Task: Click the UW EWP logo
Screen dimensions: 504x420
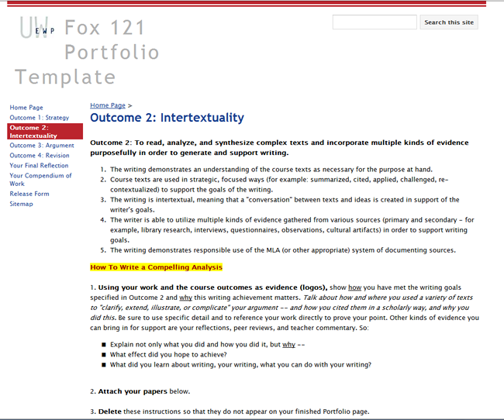Action: tap(36, 28)
